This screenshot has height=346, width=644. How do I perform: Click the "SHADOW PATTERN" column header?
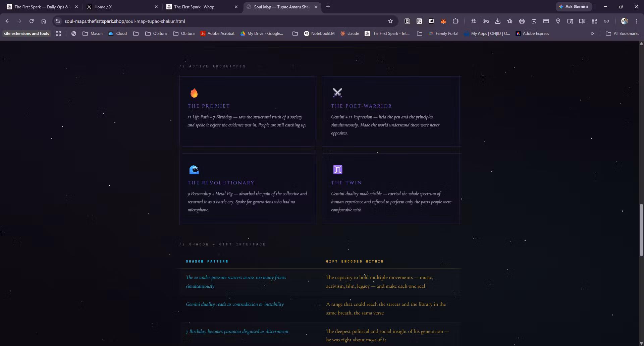coord(207,262)
